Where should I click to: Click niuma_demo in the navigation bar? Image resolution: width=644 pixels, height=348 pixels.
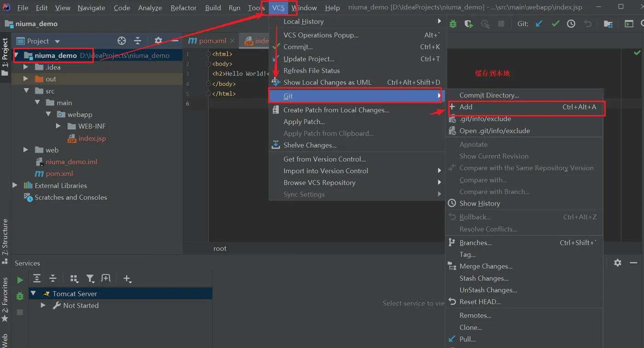(36, 24)
